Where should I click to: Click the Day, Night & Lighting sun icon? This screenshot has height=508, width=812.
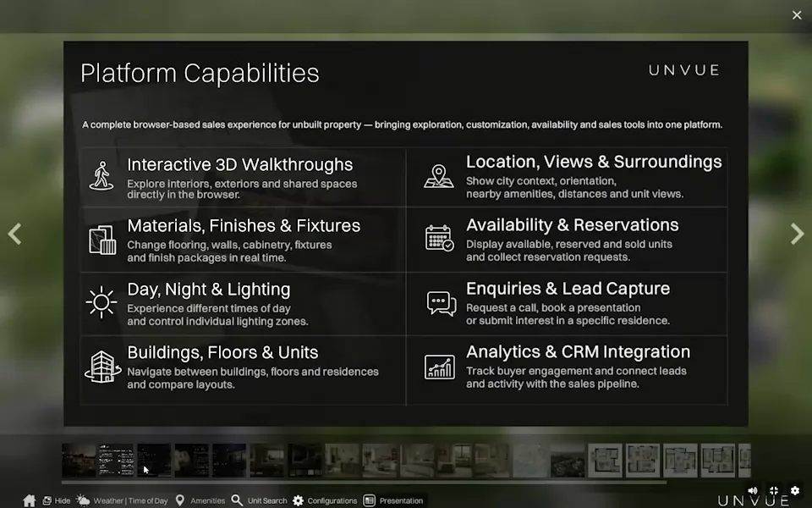(101, 302)
